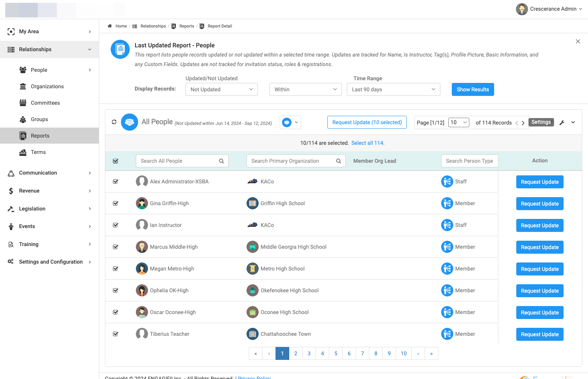This screenshot has width=588, height=379.
Task: Click Gina Griffin-High's avatar
Action: 142,203
